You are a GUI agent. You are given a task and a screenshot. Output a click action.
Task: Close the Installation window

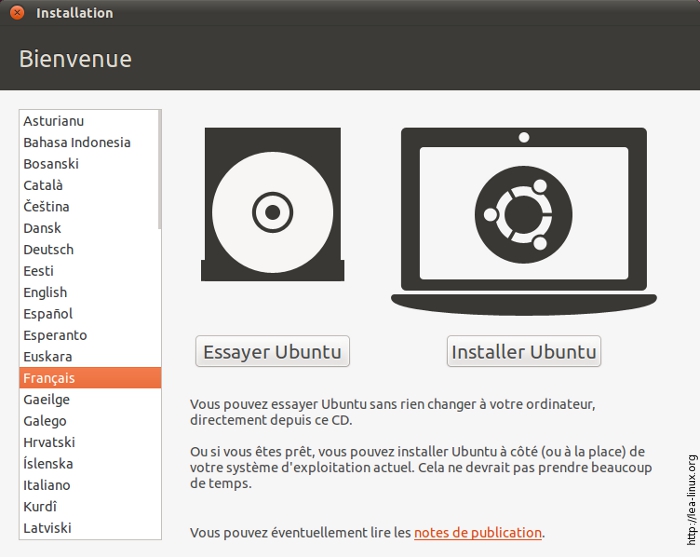coord(17,13)
